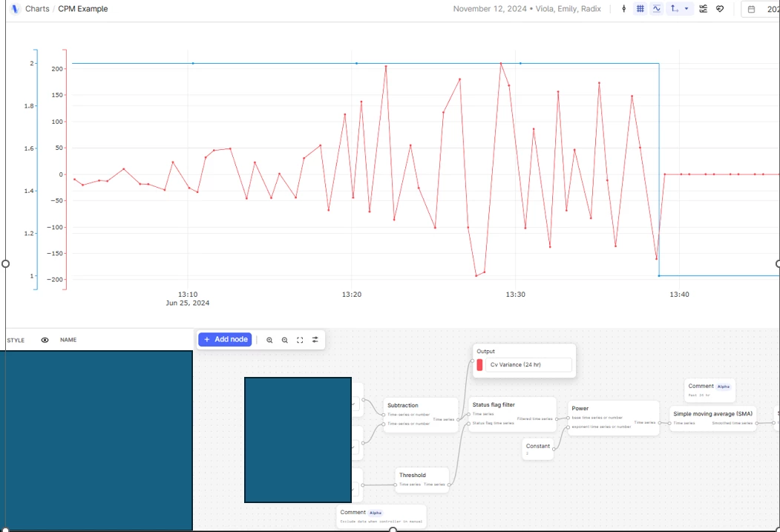The height and width of the screenshot is (532, 780).
Task: Click SMA Smoothed time series output port
Action: tap(756, 423)
